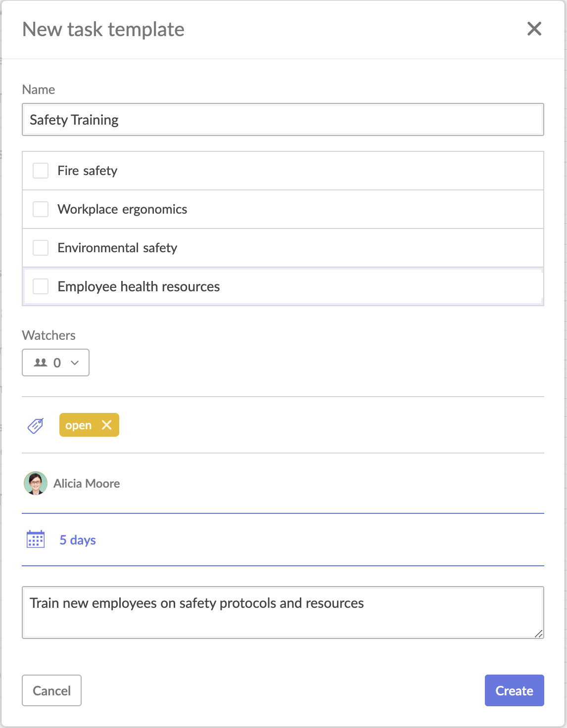Click the description text area
The image size is (567, 728).
283,612
